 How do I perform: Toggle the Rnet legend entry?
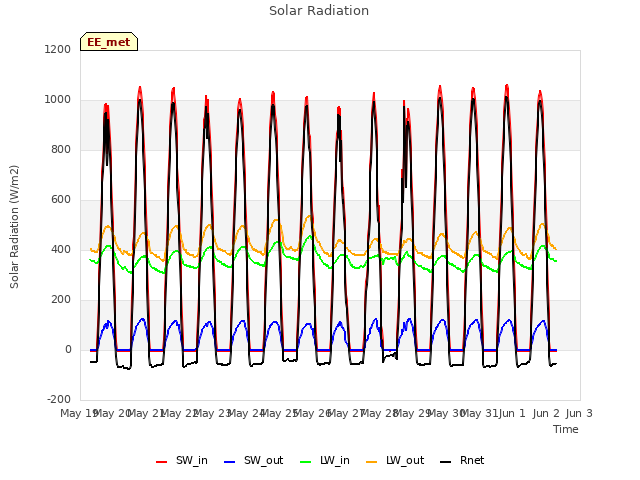(462, 461)
